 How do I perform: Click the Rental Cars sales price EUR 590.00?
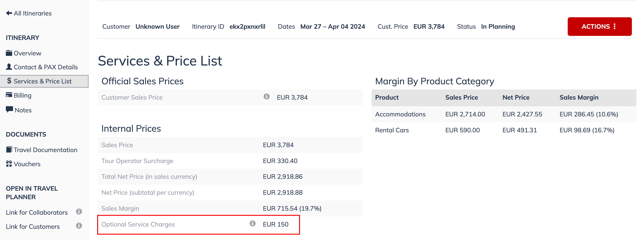tap(462, 130)
